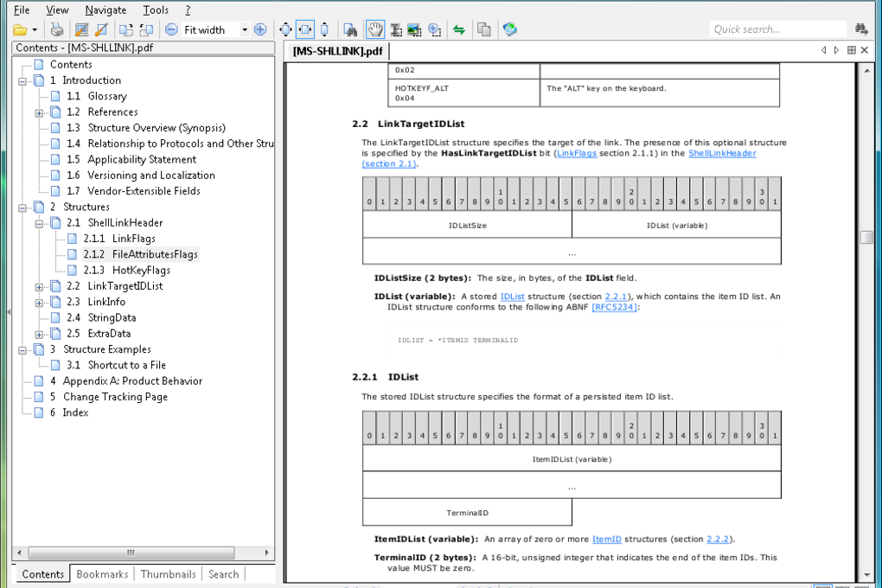Switch to the Bookmarks tab

tap(102, 574)
